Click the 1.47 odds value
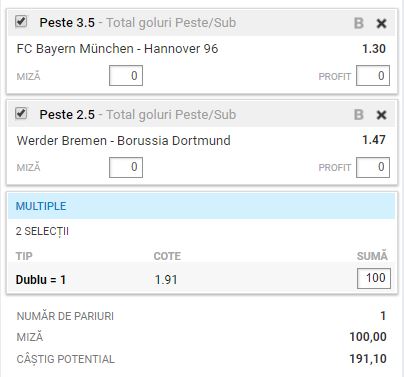 coord(374,140)
